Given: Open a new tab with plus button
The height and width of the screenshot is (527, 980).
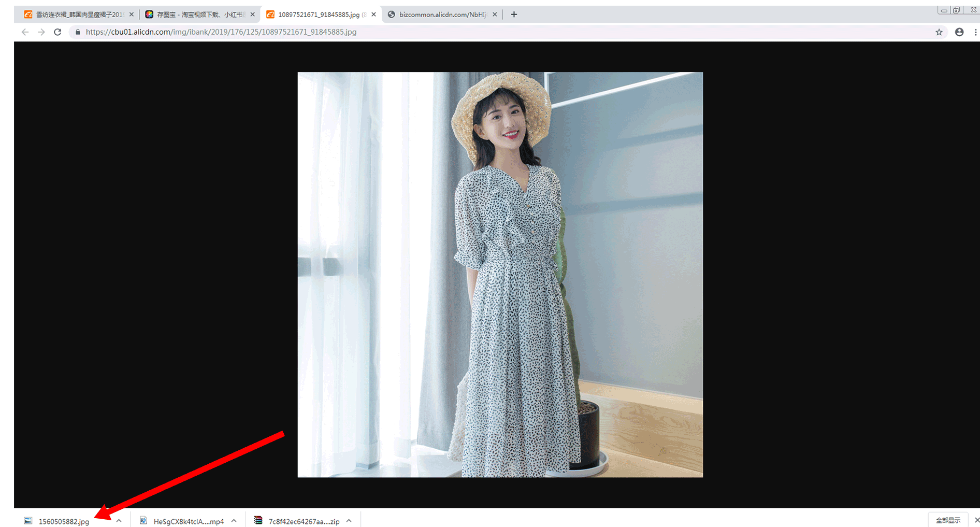Looking at the screenshot, I should tap(514, 15).
